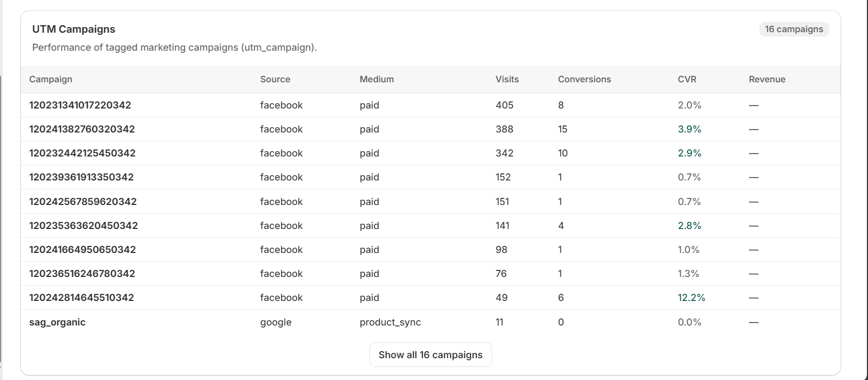Sort table by Visits header
Viewport: 868px width, 380px height.
click(x=507, y=80)
